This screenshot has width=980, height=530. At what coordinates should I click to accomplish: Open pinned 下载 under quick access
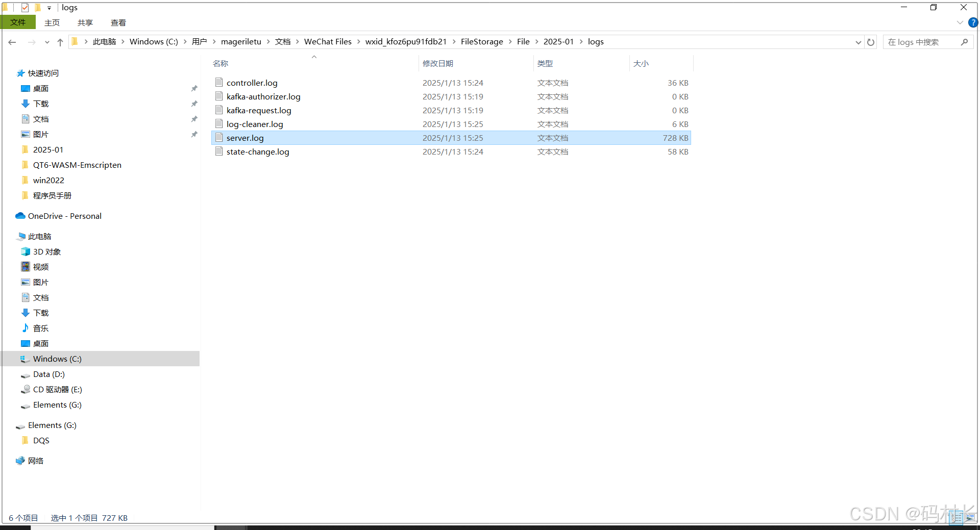click(x=41, y=104)
